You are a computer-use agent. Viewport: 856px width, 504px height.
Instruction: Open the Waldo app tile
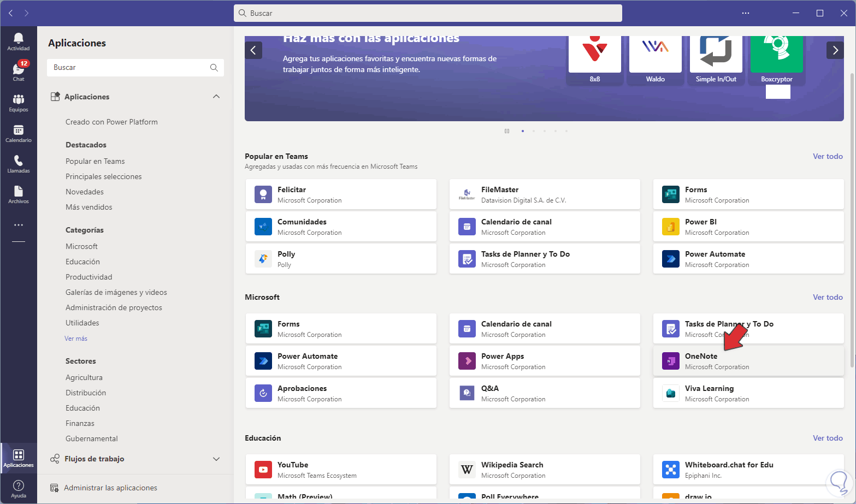tap(656, 60)
